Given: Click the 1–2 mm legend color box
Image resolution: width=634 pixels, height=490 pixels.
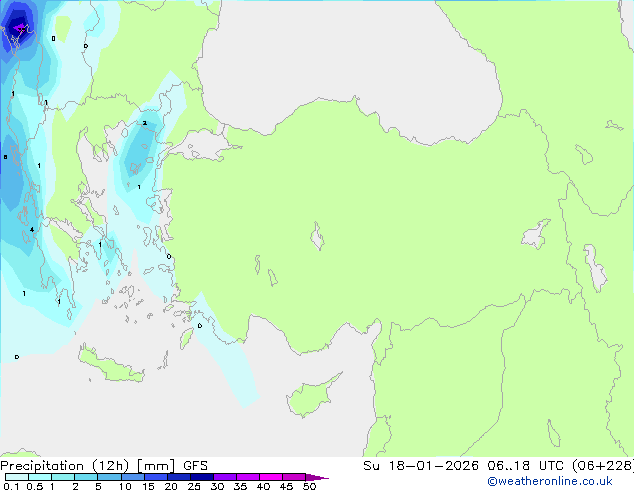Looking at the screenshot, I should [63, 477].
